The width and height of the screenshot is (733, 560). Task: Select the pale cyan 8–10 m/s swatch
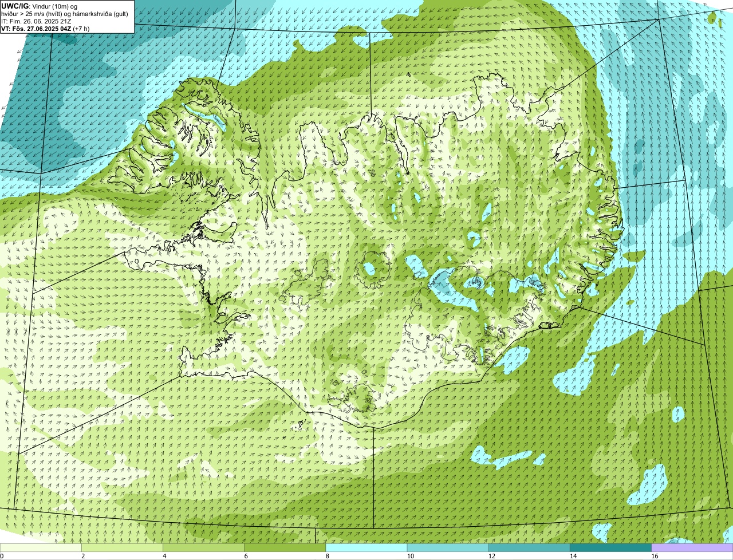click(366, 548)
